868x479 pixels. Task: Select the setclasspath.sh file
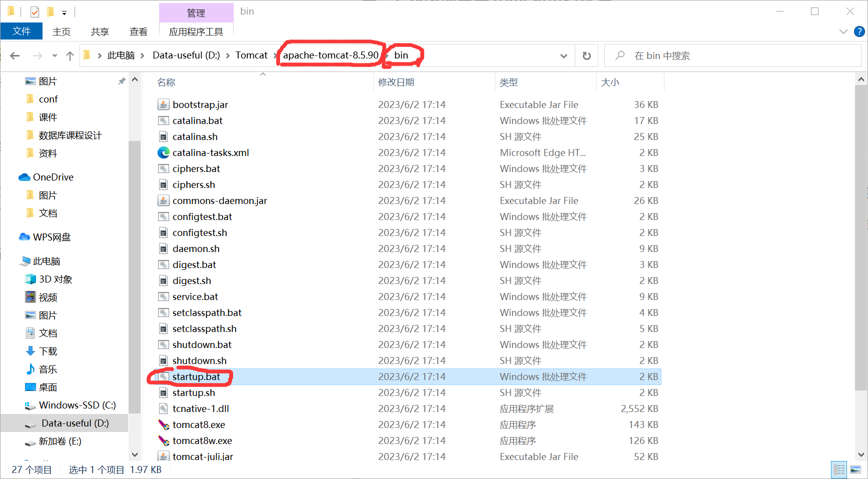(205, 328)
